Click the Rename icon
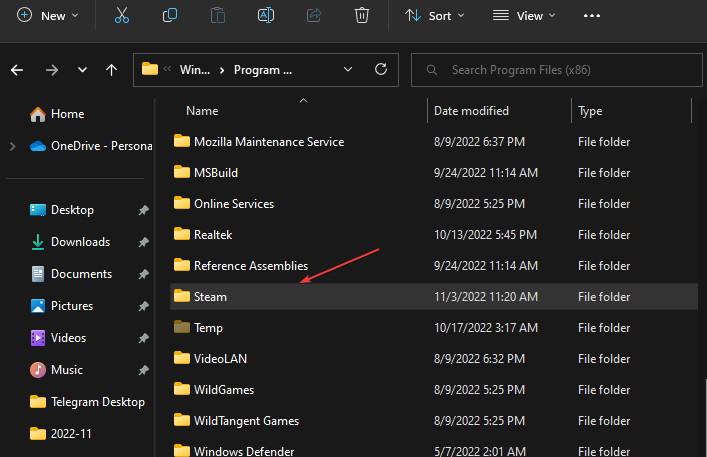This screenshot has width=707, height=457. pyautogui.click(x=266, y=15)
